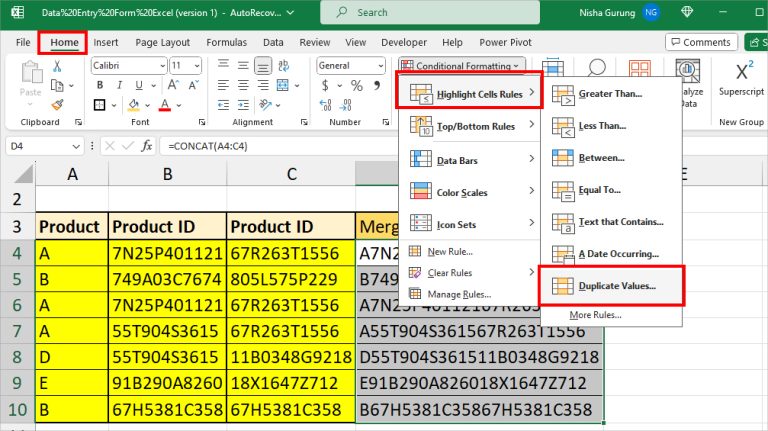Image resolution: width=768 pixels, height=431 pixels.
Task: Click More Rules at the submenu bottom
Action: tap(595, 314)
